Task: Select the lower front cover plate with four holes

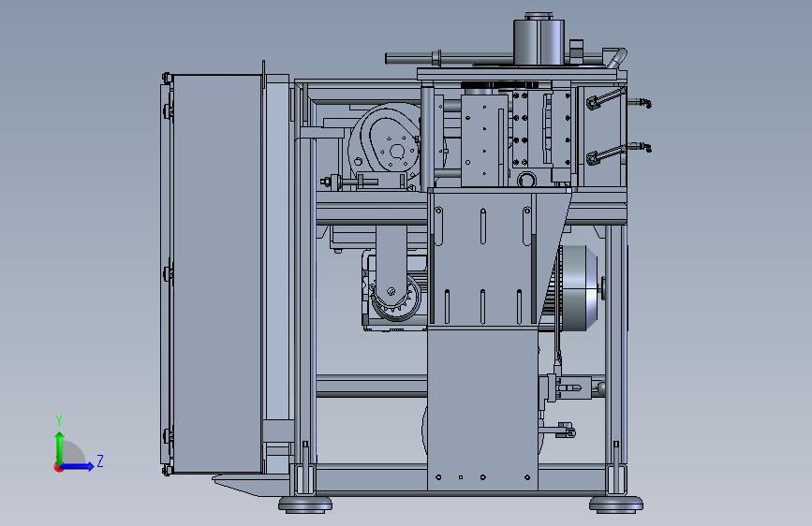Action: (x=482, y=409)
